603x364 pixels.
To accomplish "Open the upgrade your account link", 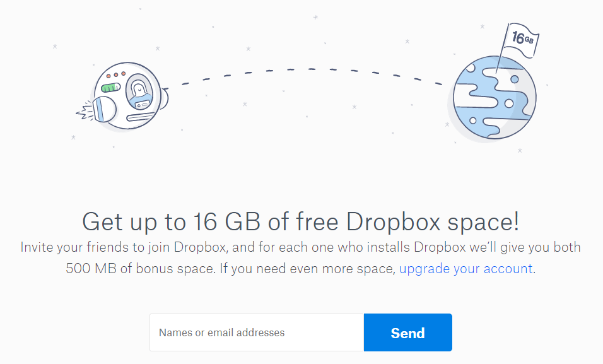I will click(x=465, y=269).
